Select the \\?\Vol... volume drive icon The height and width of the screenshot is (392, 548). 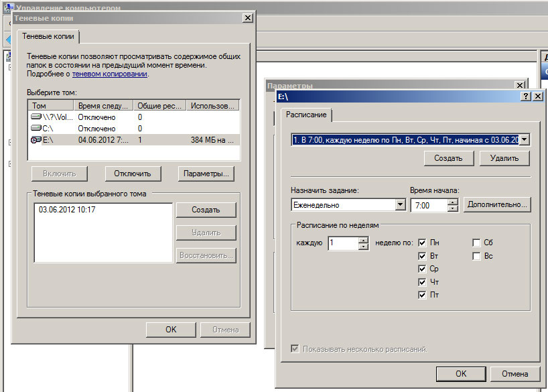point(36,117)
